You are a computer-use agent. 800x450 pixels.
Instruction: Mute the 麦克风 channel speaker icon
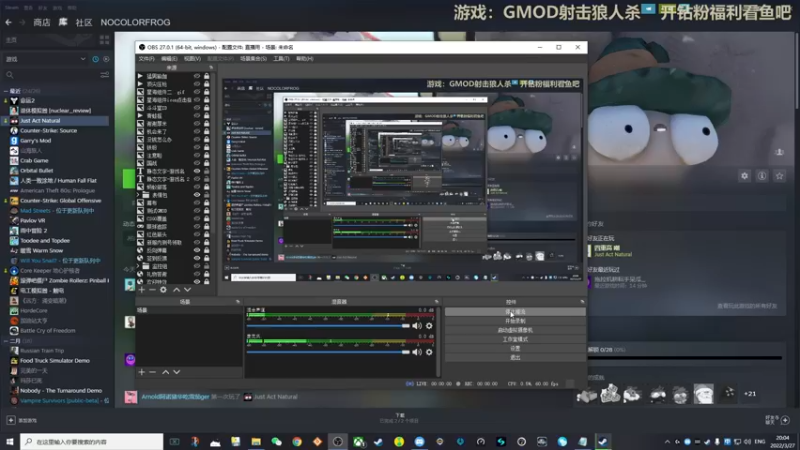(417, 352)
